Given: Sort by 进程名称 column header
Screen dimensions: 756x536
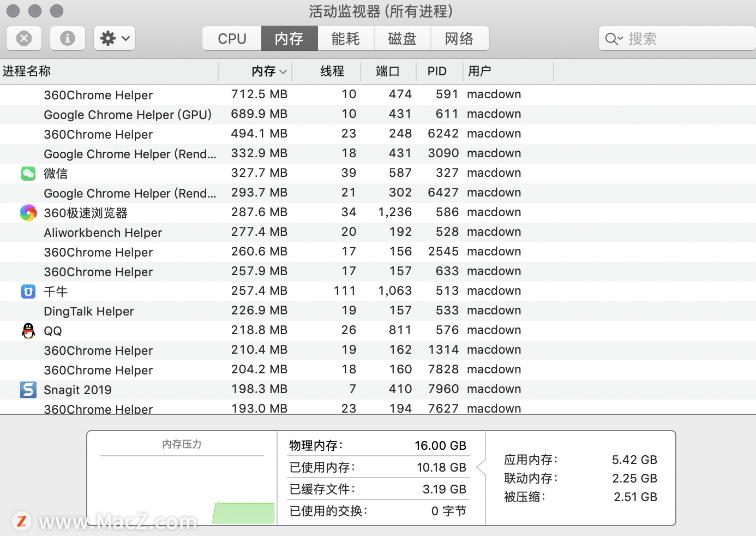Looking at the screenshot, I should pyautogui.click(x=109, y=71).
